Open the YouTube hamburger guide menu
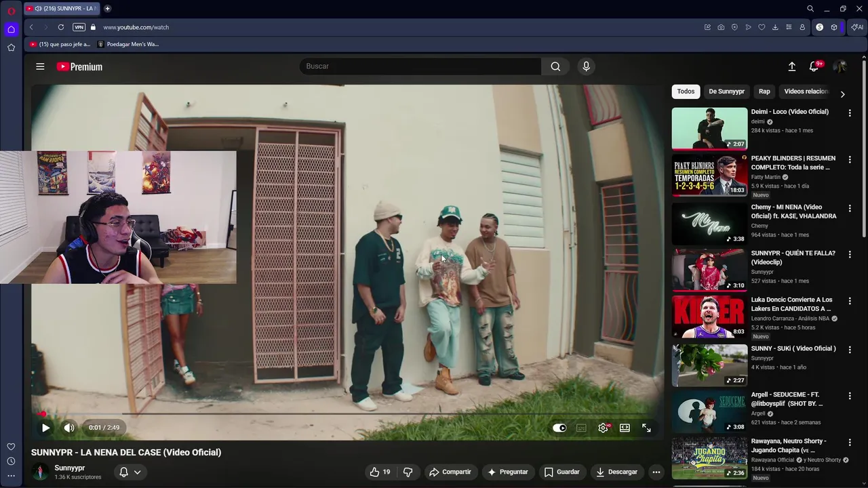The image size is (868, 488). point(40,66)
